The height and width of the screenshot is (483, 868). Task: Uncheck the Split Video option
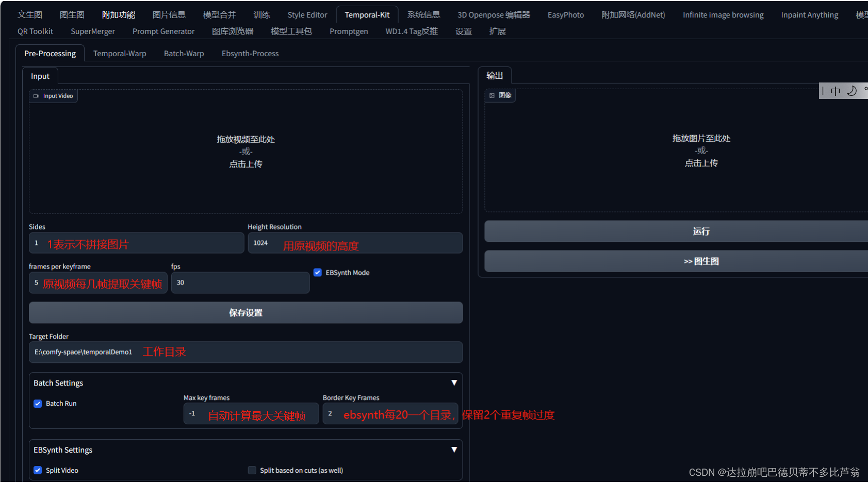(38, 470)
